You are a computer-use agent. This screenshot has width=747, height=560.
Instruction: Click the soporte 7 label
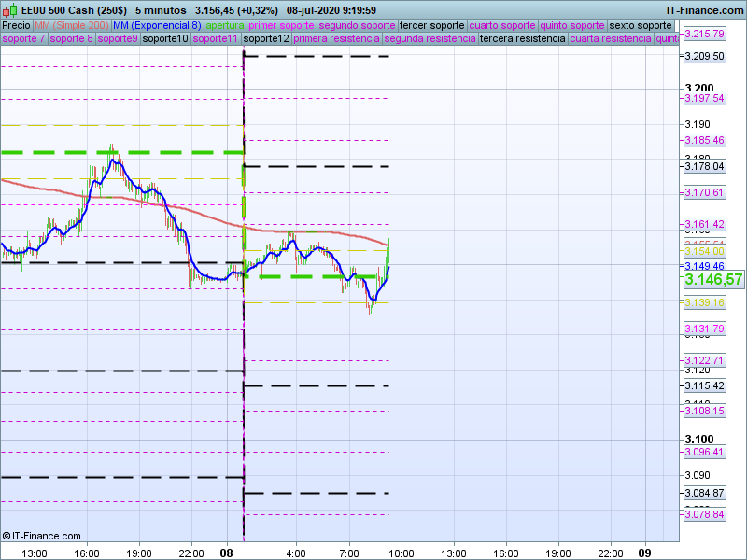pos(23,39)
